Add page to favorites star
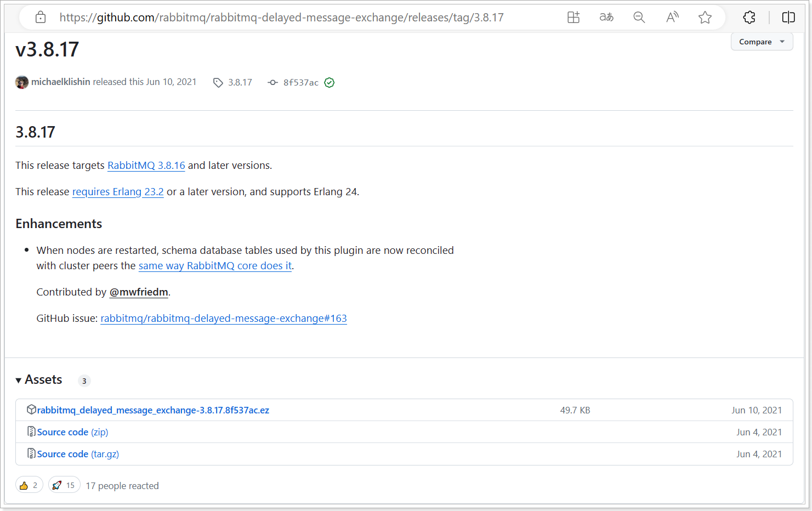Image resolution: width=812 pixels, height=511 pixels. click(705, 18)
